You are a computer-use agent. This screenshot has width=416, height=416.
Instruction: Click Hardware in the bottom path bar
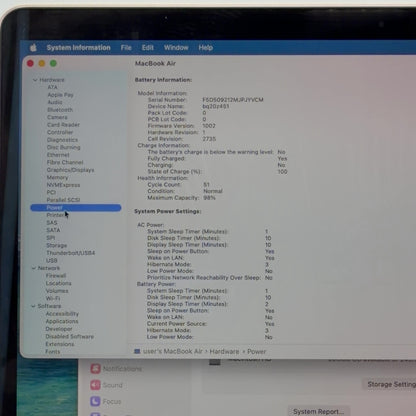click(x=224, y=351)
